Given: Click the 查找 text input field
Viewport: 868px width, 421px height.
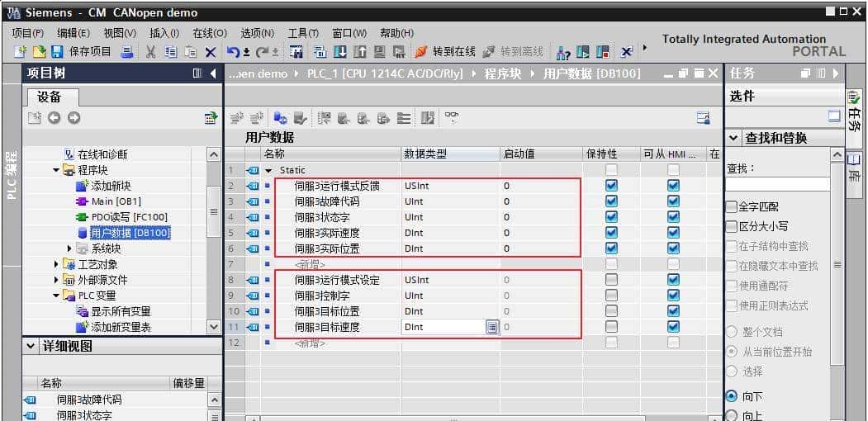Looking at the screenshot, I should click(x=778, y=184).
